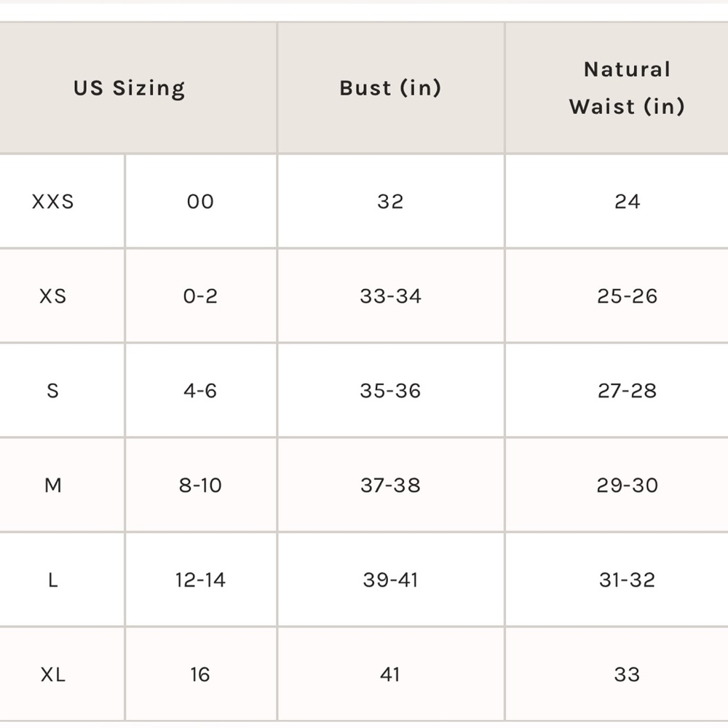Screen dimensions: 728x728
Task: Click the 33-34 bust measurement
Action: click(x=390, y=296)
